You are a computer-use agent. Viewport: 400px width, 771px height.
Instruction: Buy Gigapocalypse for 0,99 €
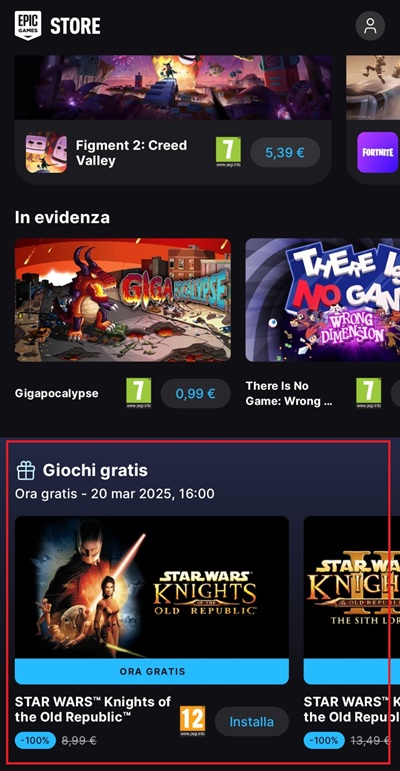pyautogui.click(x=196, y=393)
